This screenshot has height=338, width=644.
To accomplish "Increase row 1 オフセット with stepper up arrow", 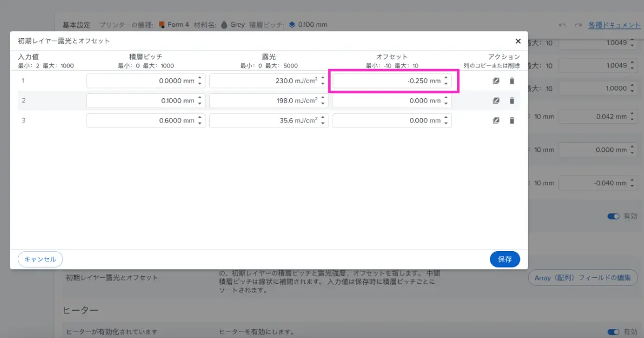I will [446, 78].
